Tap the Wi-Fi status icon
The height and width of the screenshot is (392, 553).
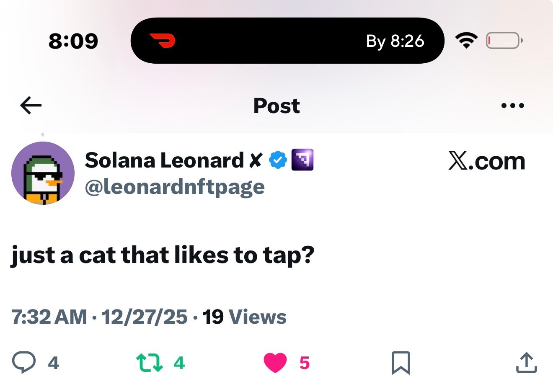[466, 41]
